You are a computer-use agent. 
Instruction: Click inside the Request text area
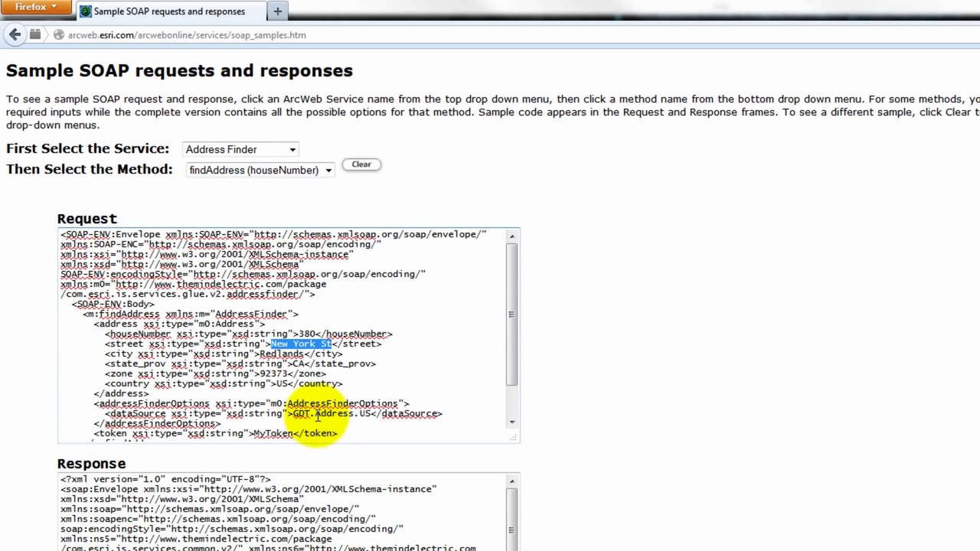[x=282, y=335]
